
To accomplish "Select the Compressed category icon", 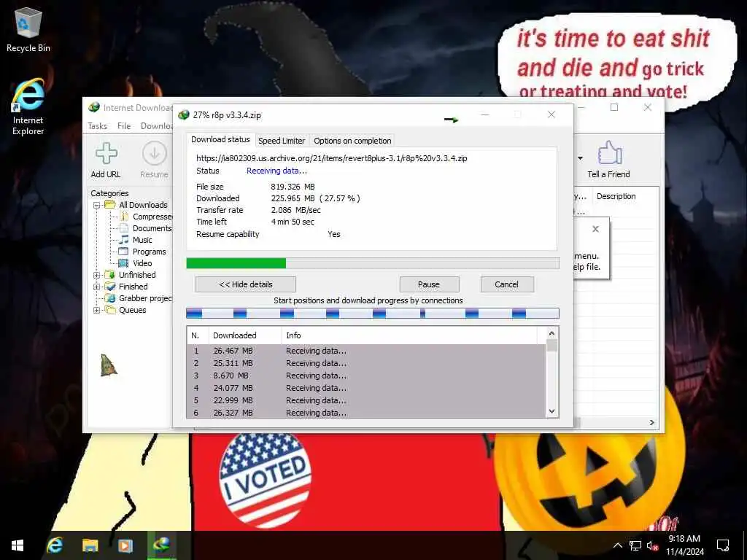I will [x=124, y=217].
